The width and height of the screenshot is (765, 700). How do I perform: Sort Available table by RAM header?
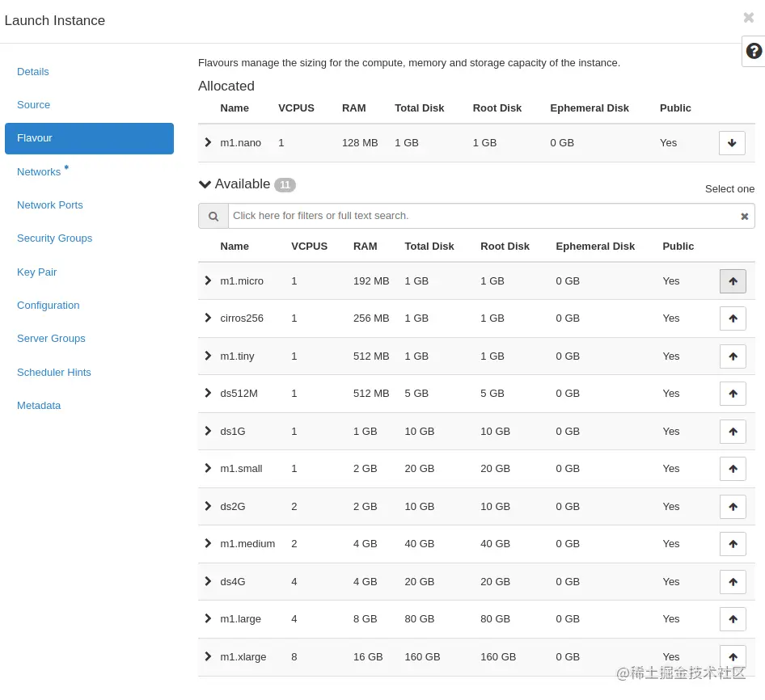366,247
